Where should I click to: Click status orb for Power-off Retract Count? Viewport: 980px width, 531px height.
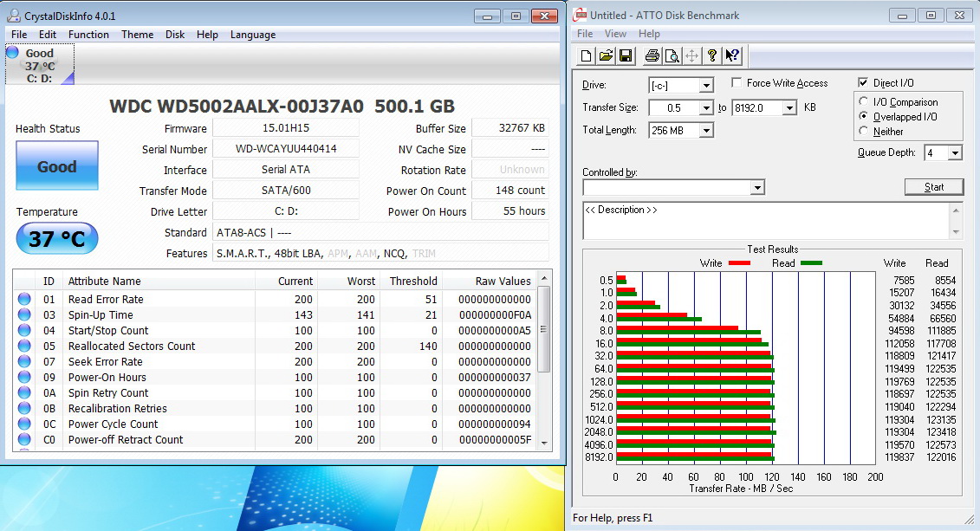[x=24, y=440]
